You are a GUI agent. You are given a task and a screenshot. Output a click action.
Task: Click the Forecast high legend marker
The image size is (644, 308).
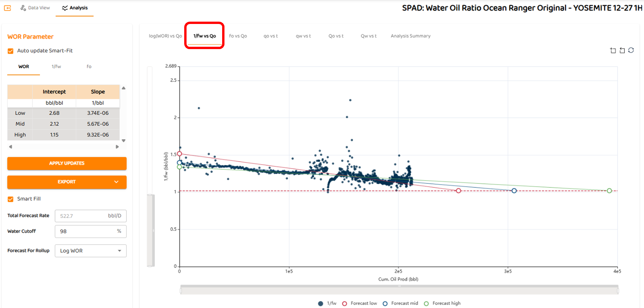[426, 304]
